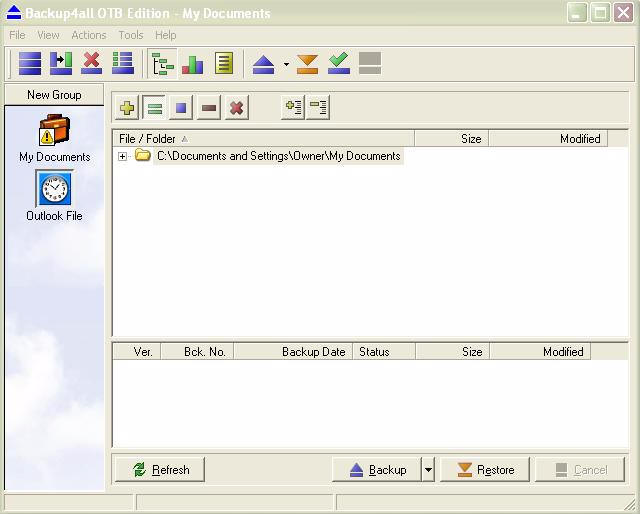Click the Ver. column header
Image resolution: width=640 pixels, height=514 pixels.
[137, 352]
